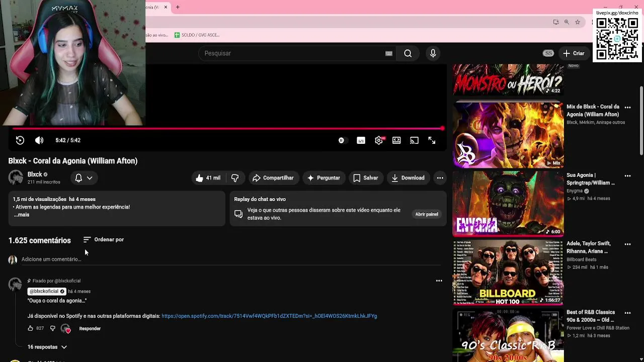Focus the Adicione um comentário field
The height and width of the screenshot is (362, 644).
(231, 259)
